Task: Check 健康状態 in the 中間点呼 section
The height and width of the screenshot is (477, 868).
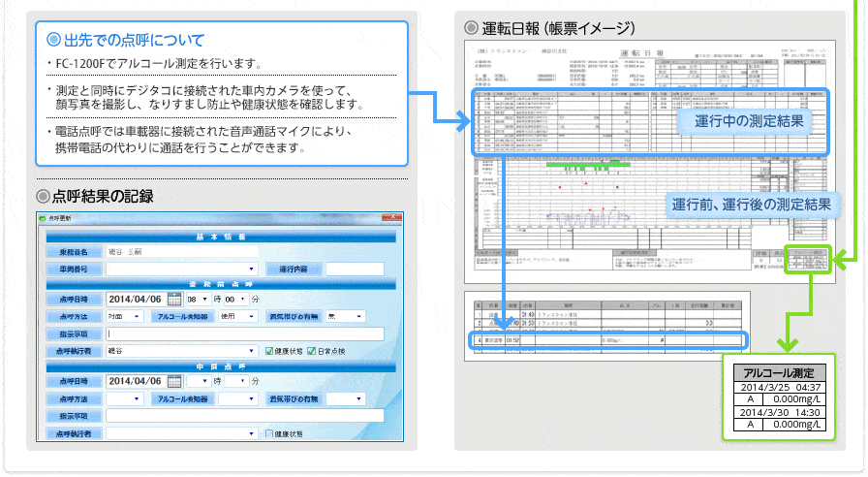Action: (x=268, y=432)
